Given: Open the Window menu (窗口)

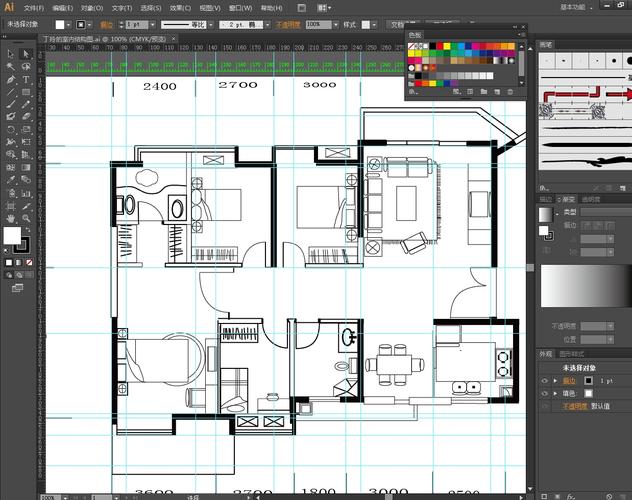Looking at the screenshot, I should click(241, 8).
